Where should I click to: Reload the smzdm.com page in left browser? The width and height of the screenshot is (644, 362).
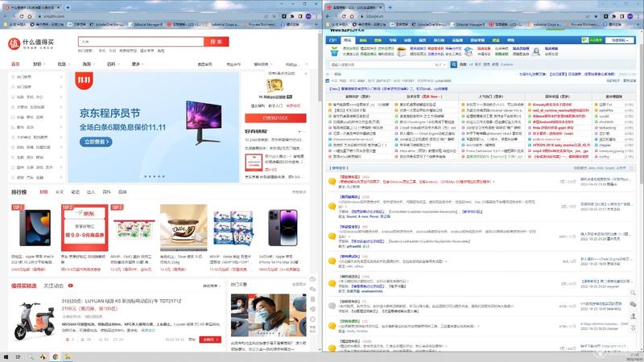[x=22, y=16]
